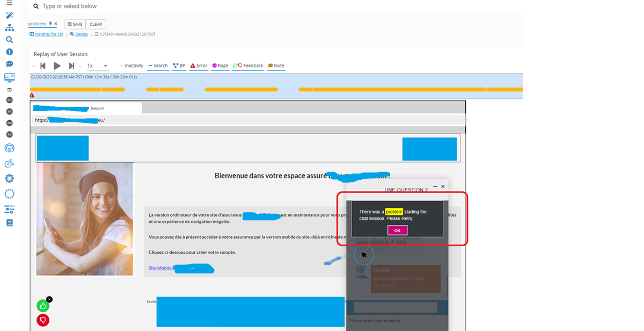Skip to next replay step
Image resolution: width=644 pixels, height=331 pixels.
coord(71,66)
